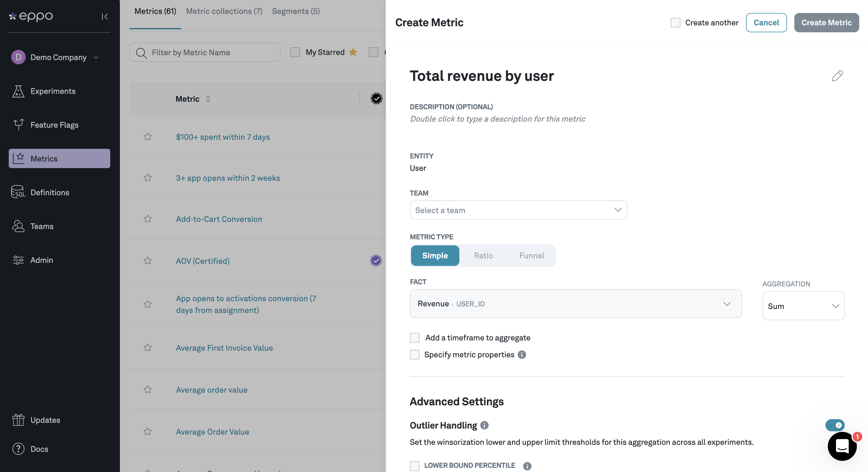Open the Select a team dropdown
This screenshot has width=868, height=472.
[518, 210]
